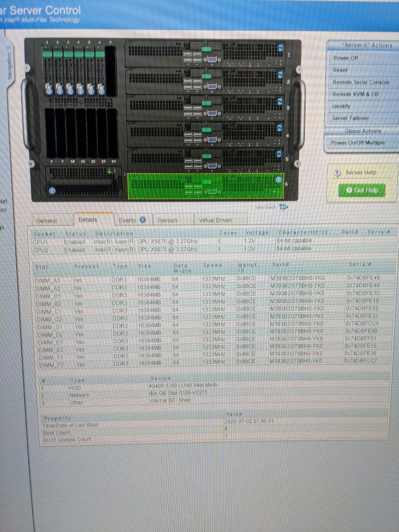Screen dimensions: 399x532
Task: Click the view back flip arrows icon
Action: (x=283, y=207)
